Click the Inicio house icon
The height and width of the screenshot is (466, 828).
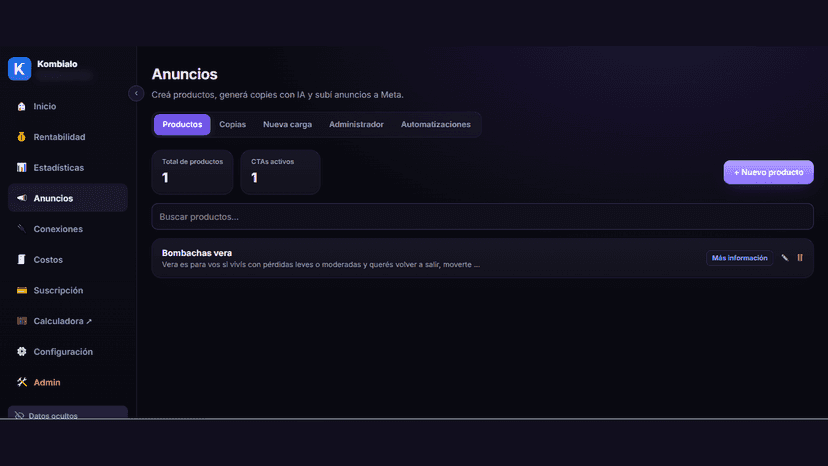pos(21,106)
